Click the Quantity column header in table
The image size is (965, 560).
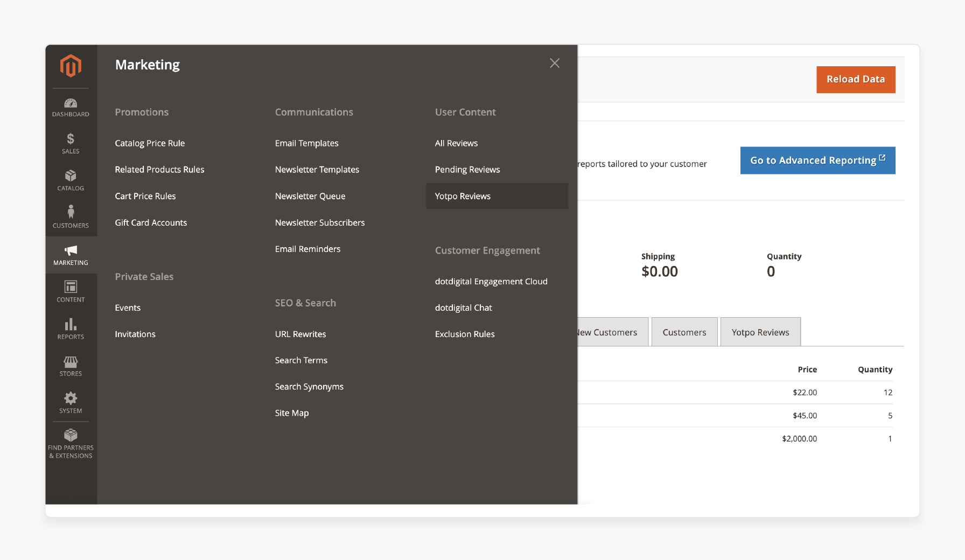click(x=875, y=369)
